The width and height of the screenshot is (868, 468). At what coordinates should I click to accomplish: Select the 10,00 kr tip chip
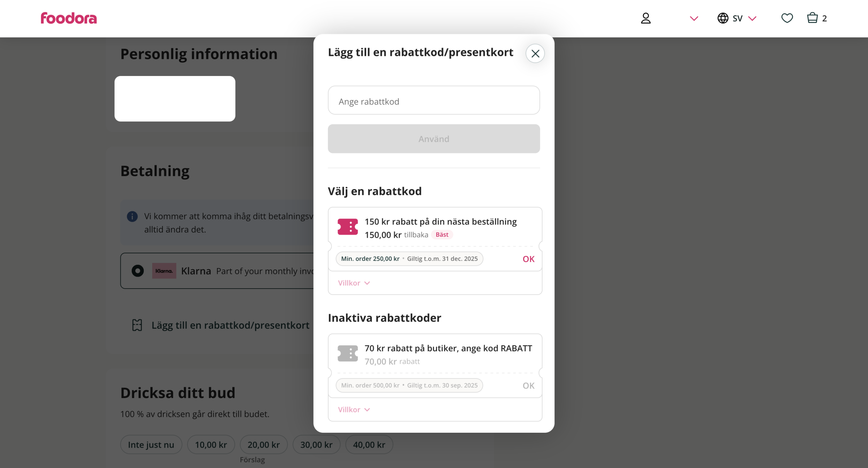point(211,445)
